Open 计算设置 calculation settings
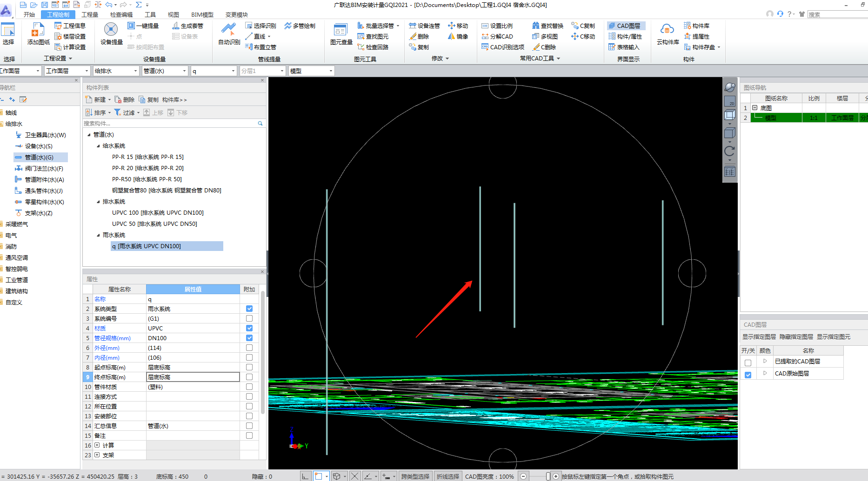This screenshot has width=868, height=481. (70, 47)
